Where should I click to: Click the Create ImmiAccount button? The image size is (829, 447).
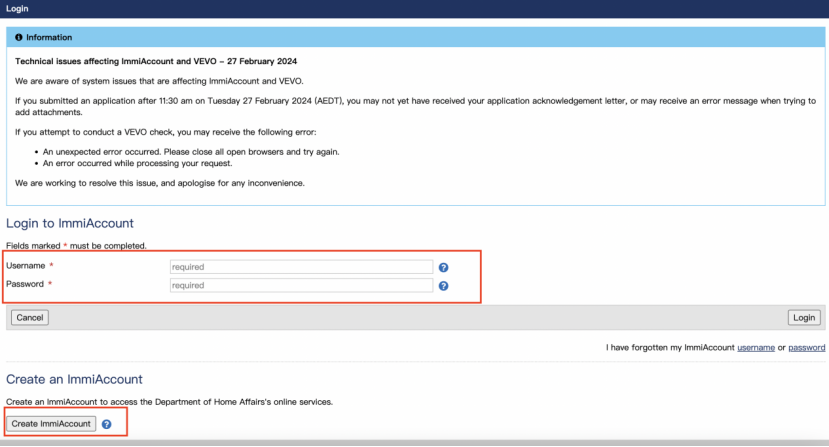51,424
